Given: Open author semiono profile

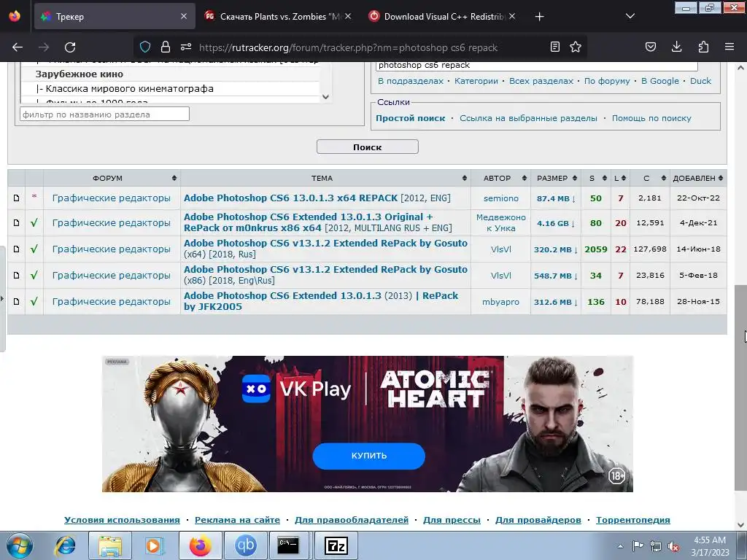Looking at the screenshot, I should tap(500, 198).
